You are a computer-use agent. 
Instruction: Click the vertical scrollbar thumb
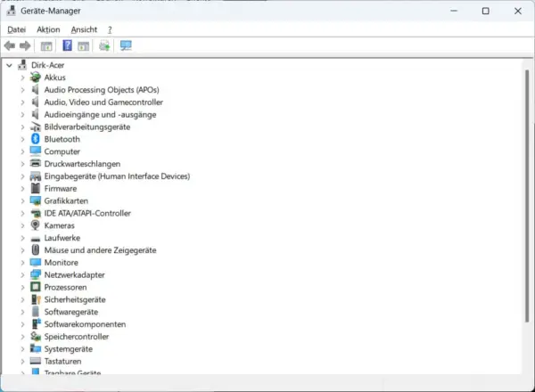point(527,196)
